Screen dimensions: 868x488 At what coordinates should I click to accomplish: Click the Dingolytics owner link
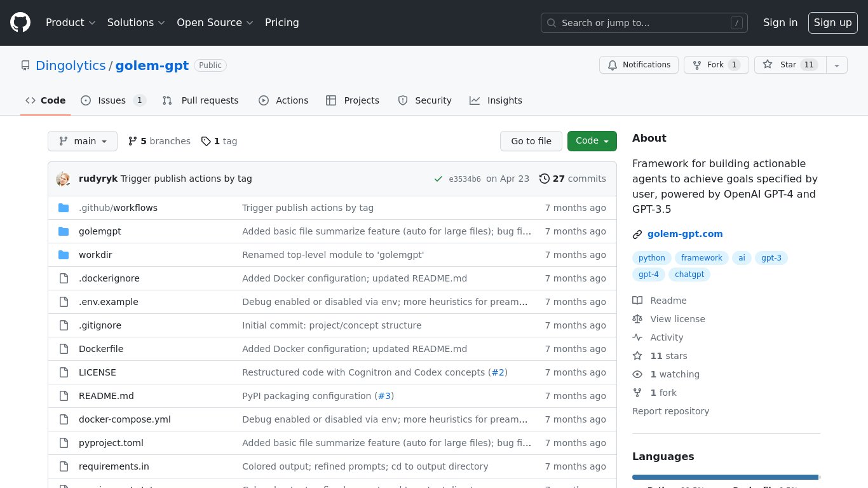[x=71, y=65]
